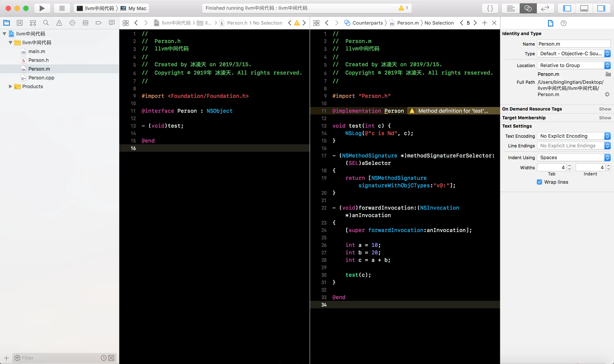Toggle the Wrap lines checkbox
Image resolution: width=614 pixels, height=364 pixels.
(539, 182)
